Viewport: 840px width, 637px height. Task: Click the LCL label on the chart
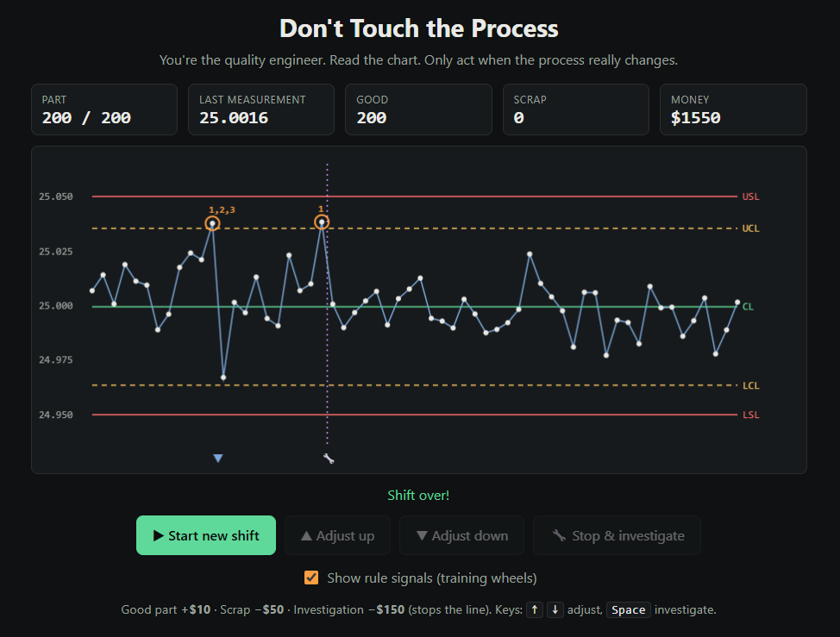click(750, 385)
